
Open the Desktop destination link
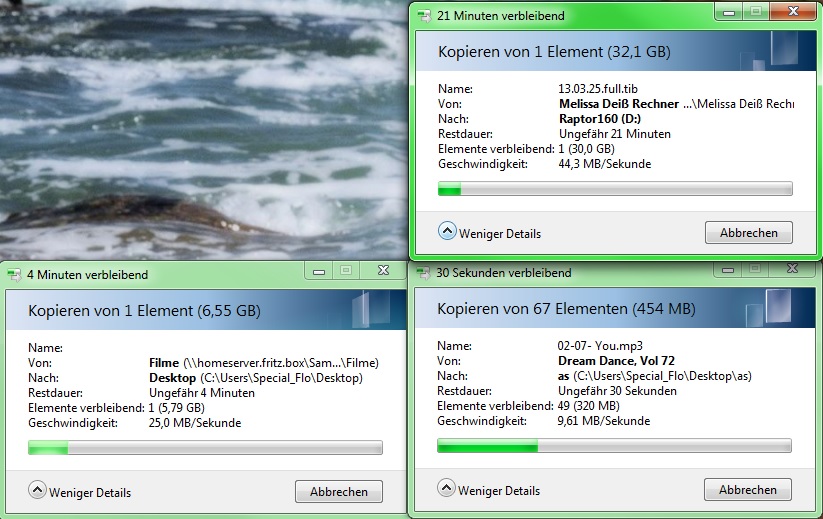[172, 378]
